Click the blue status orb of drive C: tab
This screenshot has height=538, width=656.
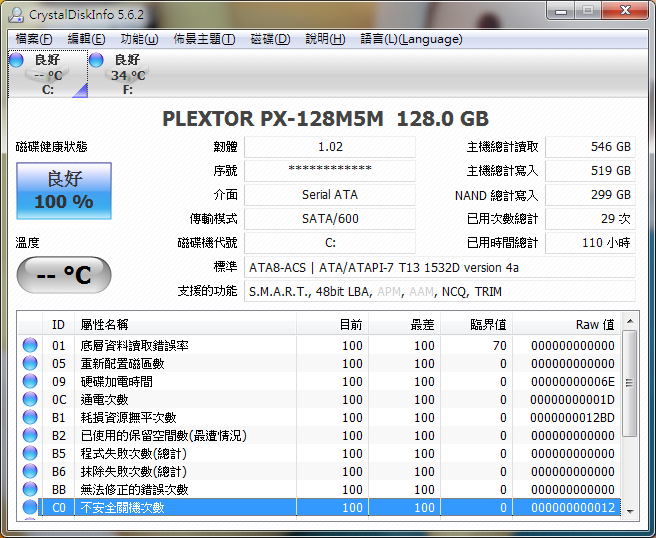(17, 60)
